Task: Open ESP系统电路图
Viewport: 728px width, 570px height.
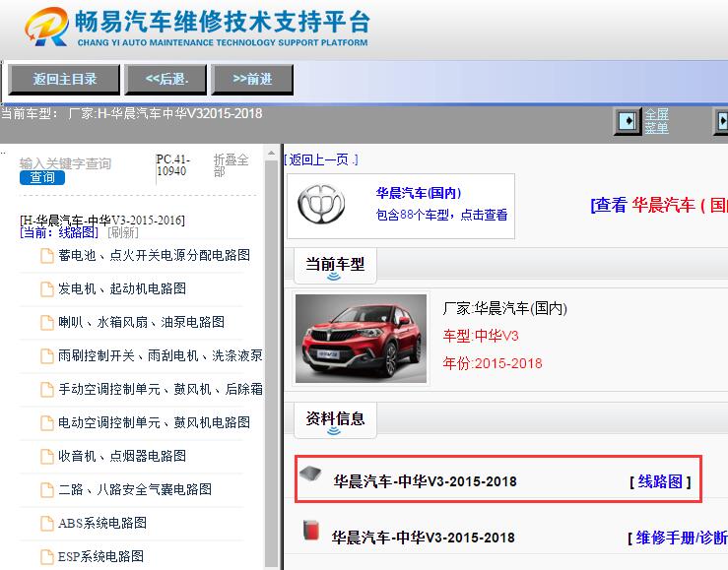Action: pos(100,556)
